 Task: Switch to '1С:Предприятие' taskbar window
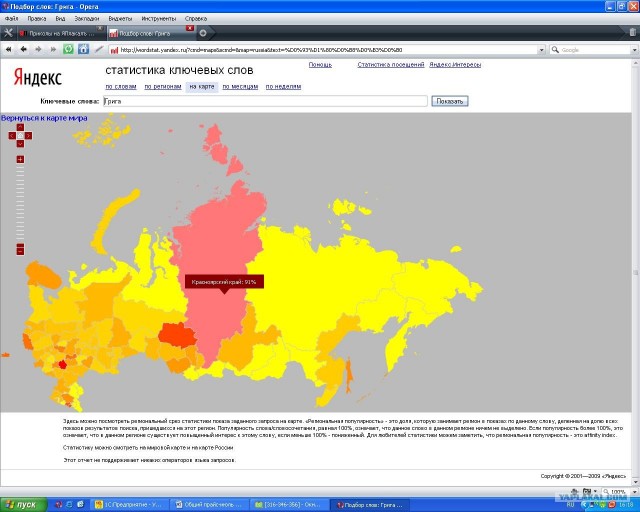click(x=129, y=505)
